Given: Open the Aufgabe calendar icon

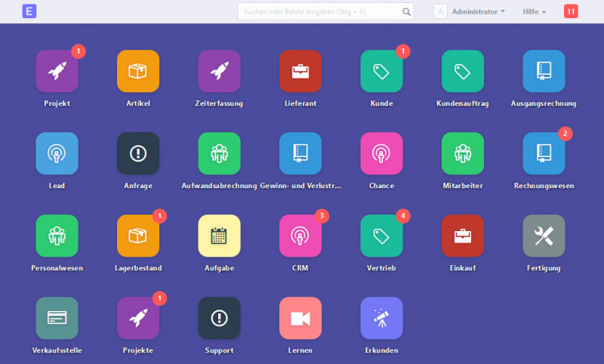Looking at the screenshot, I should [219, 236].
